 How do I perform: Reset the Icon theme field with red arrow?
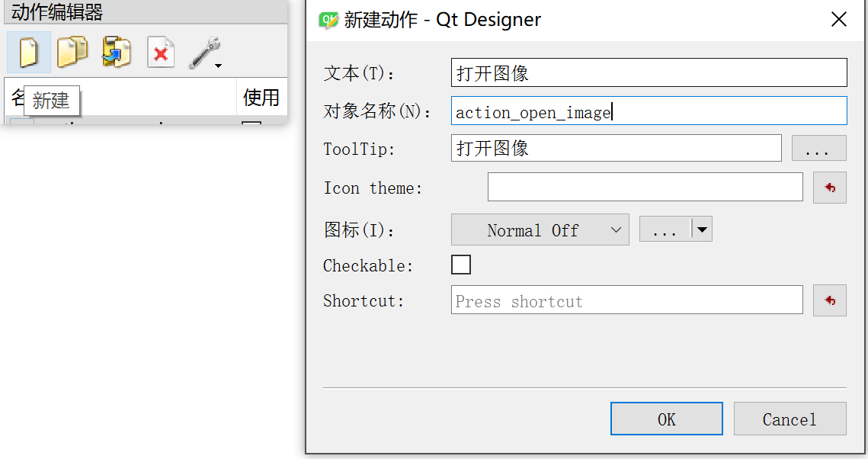click(x=829, y=188)
